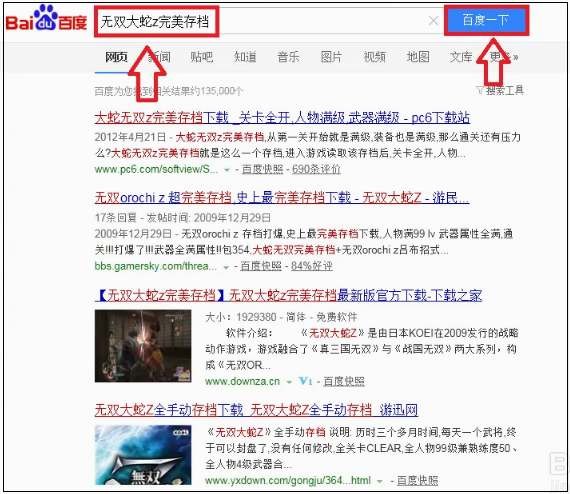Click the V1 verification badge icon
Screen dimensions: 570x494
[x=305, y=381]
